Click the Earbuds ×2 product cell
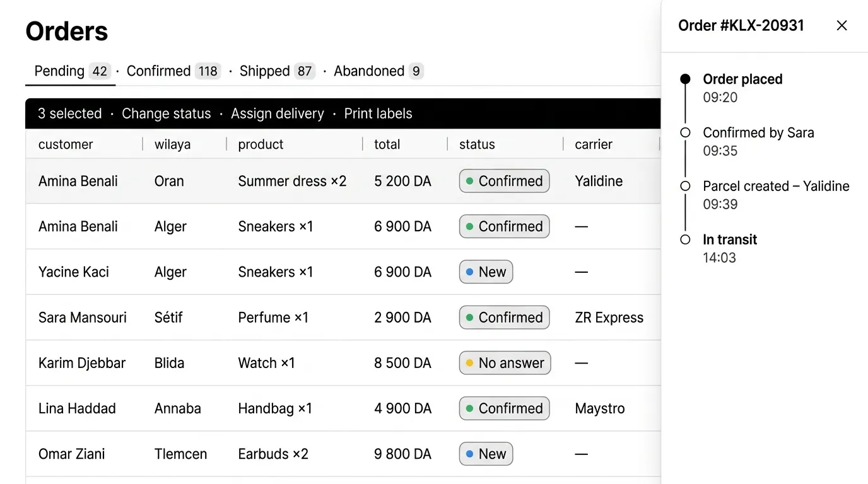The width and height of the screenshot is (868, 484). pos(273,454)
